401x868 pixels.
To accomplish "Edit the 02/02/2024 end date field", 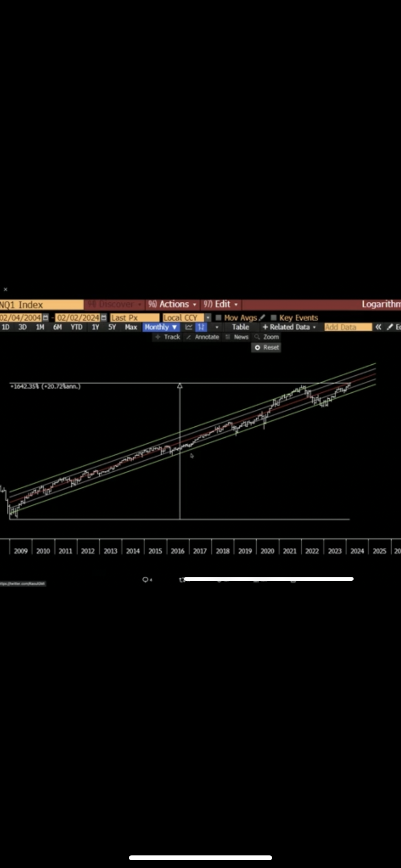I will (x=77, y=318).
